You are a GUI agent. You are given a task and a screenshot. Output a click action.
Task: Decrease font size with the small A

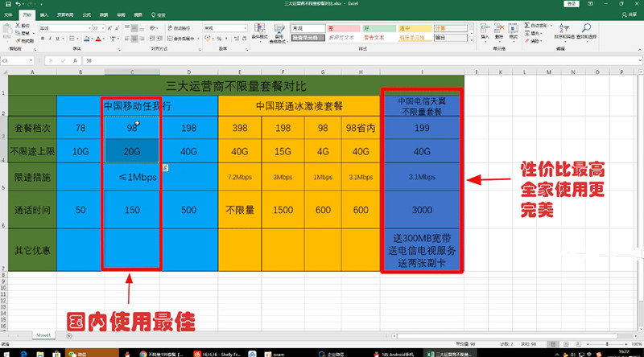117,28
